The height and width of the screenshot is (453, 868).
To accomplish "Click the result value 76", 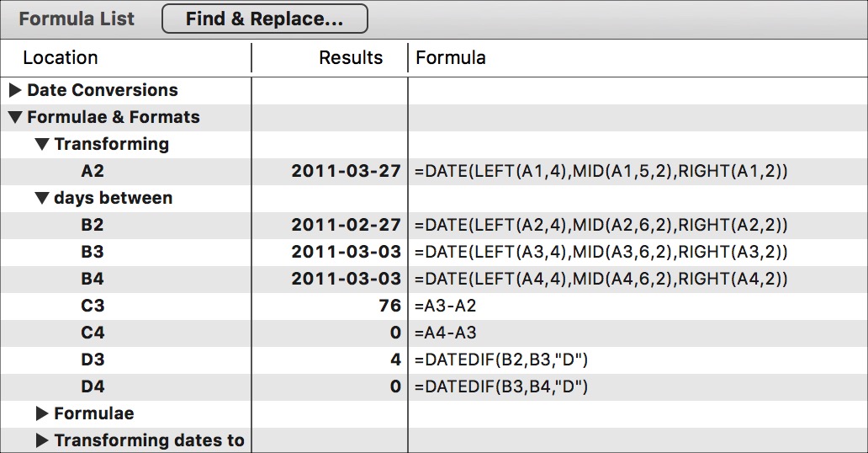I will click(x=389, y=306).
